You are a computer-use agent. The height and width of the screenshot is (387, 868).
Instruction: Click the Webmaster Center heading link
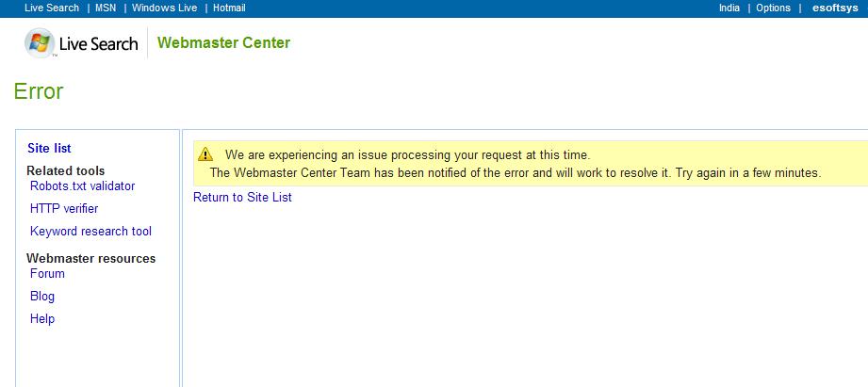[223, 42]
